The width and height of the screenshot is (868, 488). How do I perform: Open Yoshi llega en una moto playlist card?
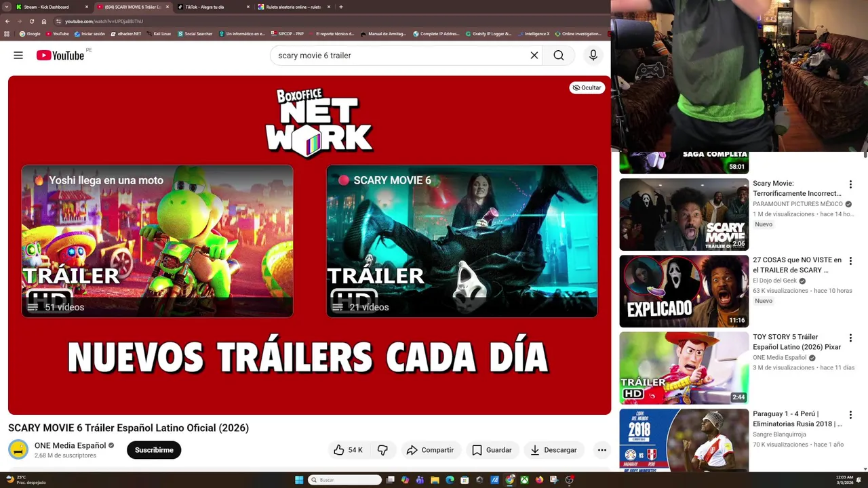tap(157, 241)
